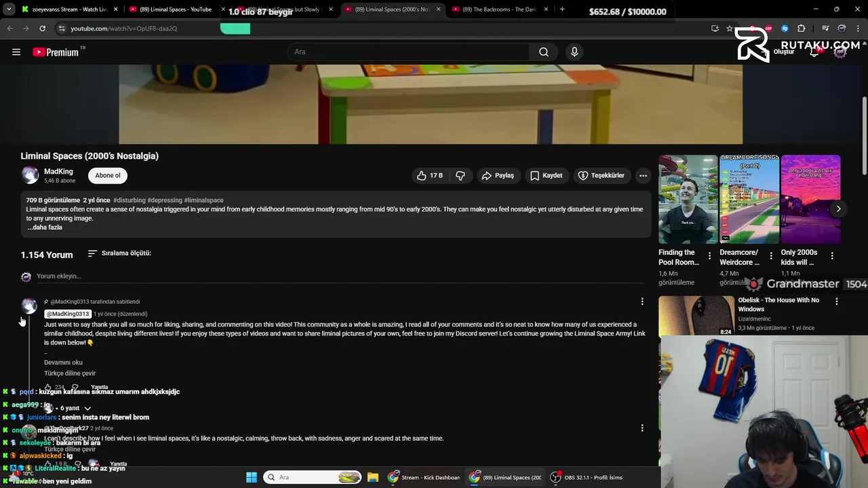Go back in browser history

pyautogui.click(x=9, y=28)
